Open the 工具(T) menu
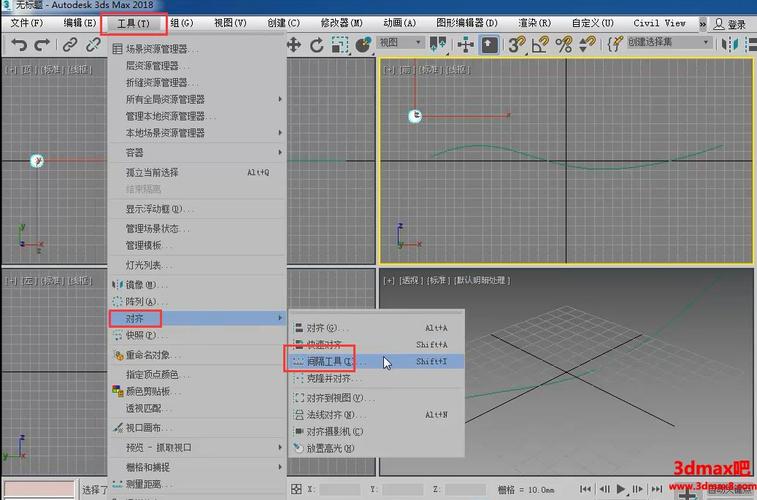757x500 pixels. tap(134, 24)
